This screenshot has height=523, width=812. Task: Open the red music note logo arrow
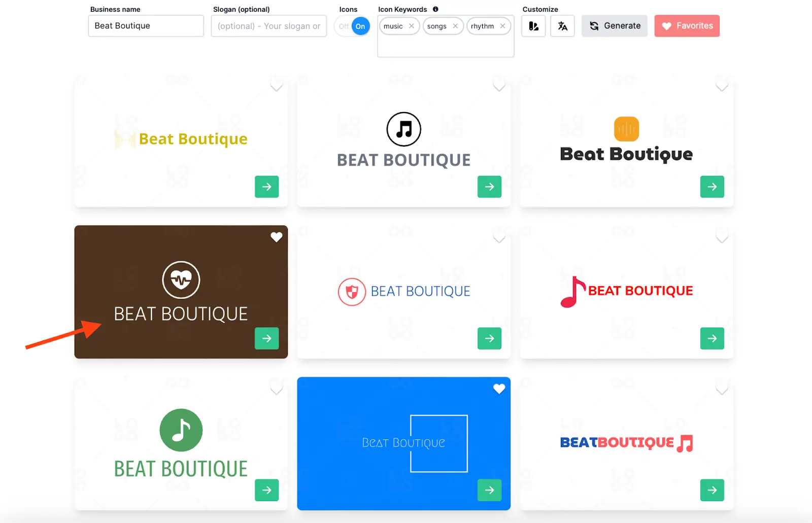point(713,338)
